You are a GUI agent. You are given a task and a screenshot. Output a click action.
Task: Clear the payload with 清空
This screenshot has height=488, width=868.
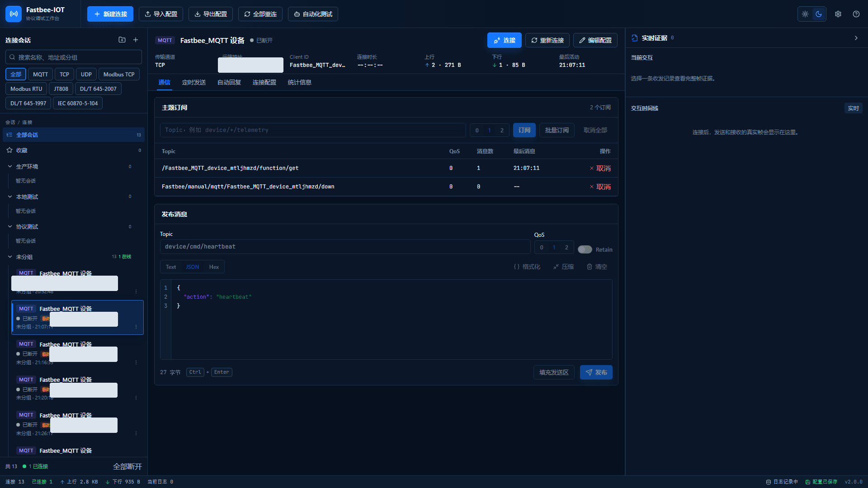(597, 267)
